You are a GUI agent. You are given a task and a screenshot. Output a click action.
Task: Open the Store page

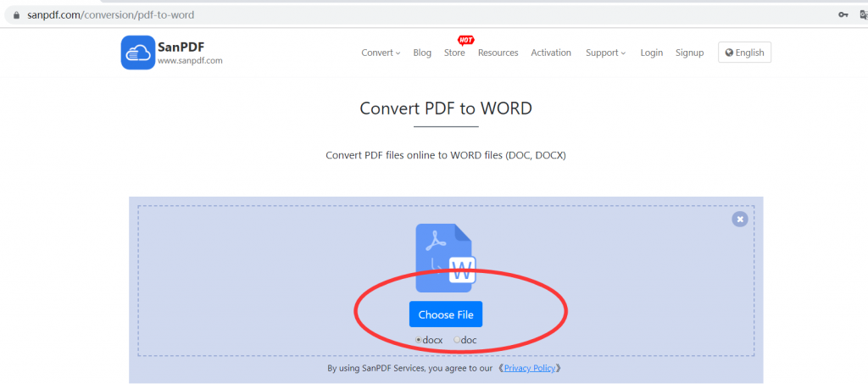pyautogui.click(x=454, y=53)
